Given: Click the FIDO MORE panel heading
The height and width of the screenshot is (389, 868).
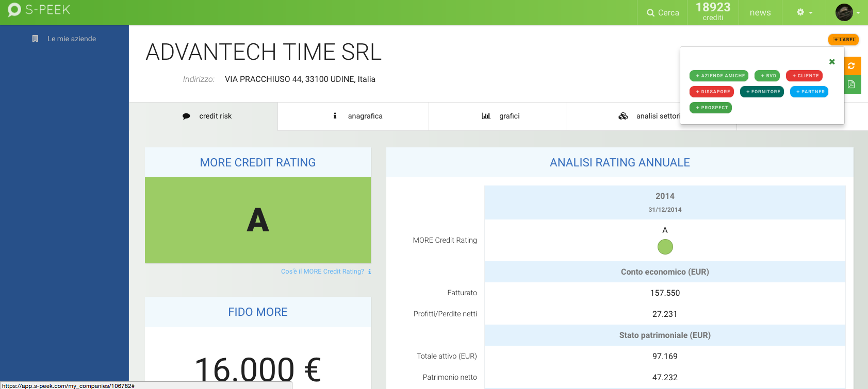Looking at the screenshot, I should point(258,312).
